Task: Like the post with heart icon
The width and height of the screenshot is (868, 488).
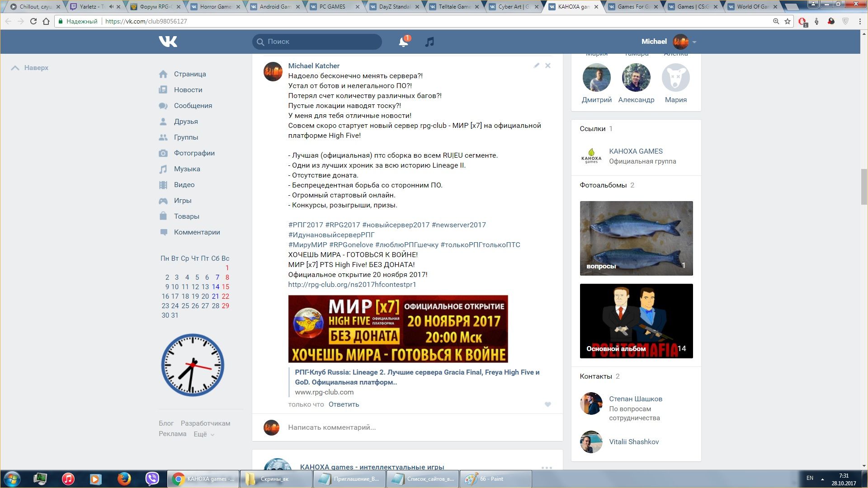Action: (547, 404)
